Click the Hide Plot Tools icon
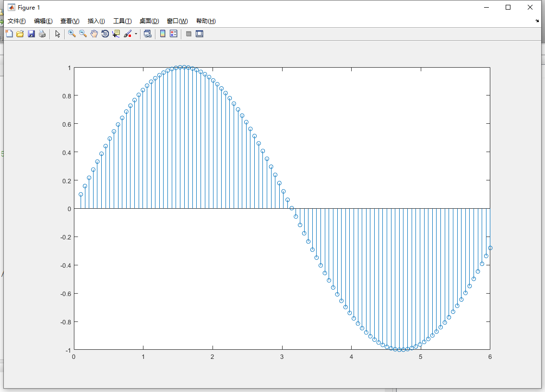 (x=189, y=34)
